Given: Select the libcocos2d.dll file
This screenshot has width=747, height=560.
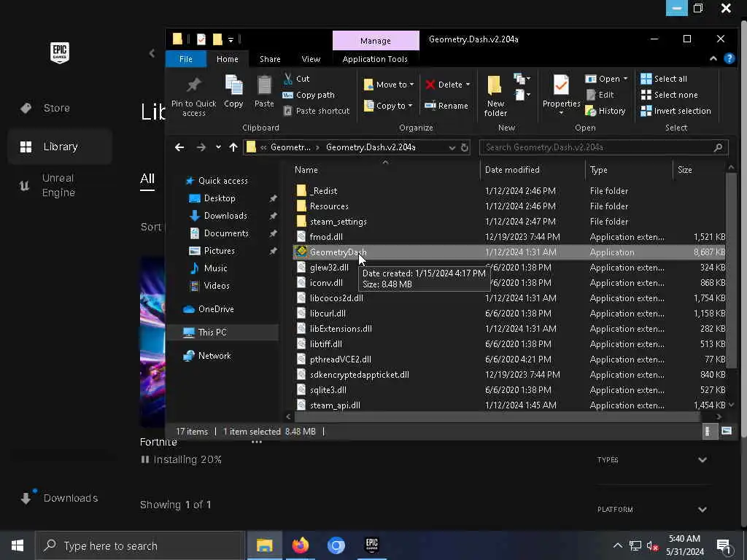Looking at the screenshot, I should pyautogui.click(x=336, y=298).
